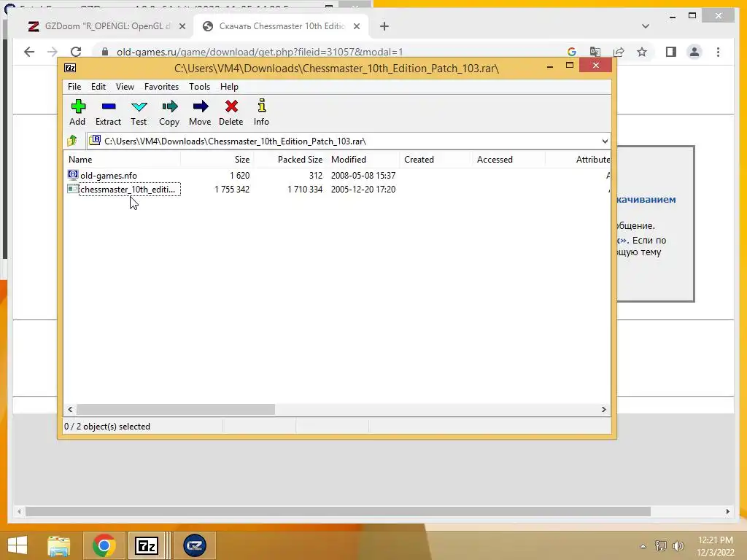The width and height of the screenshot is (747, 560).
Task: Click the Google translate icon in address bar
Action: tap(595, 52)
